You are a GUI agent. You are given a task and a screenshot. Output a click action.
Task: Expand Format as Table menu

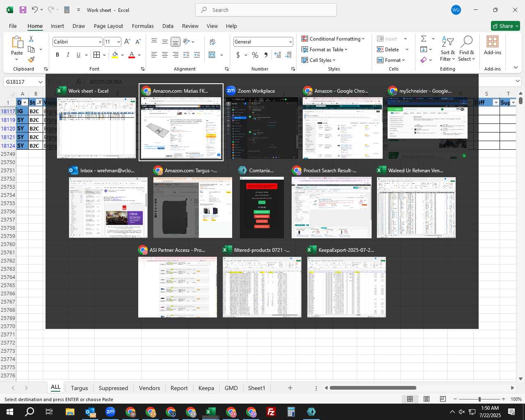[x=324, y=49]
